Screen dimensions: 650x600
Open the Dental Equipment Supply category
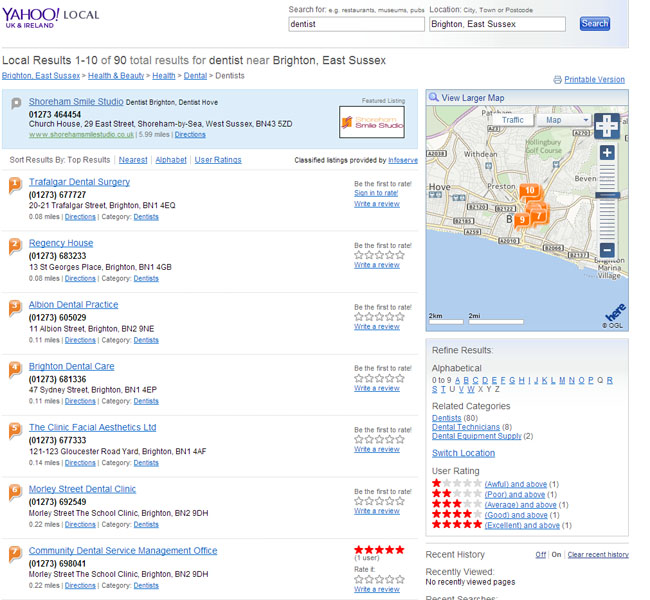[477, 436]
